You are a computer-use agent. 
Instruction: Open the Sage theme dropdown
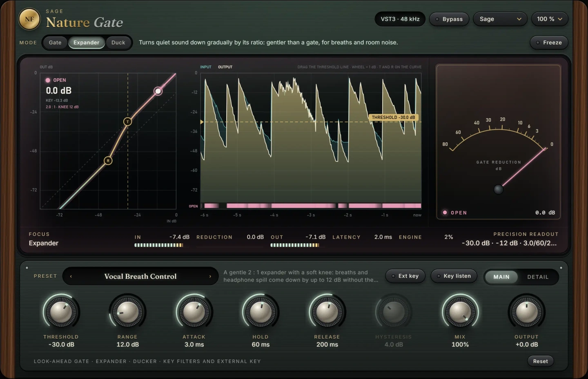[x=500, y=19]
